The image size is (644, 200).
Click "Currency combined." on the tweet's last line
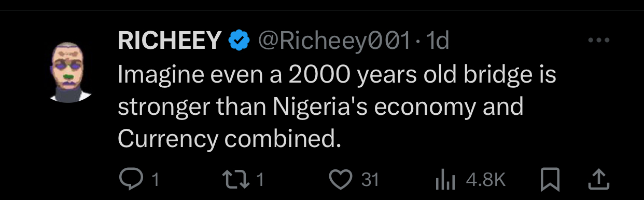coord(230,139)
